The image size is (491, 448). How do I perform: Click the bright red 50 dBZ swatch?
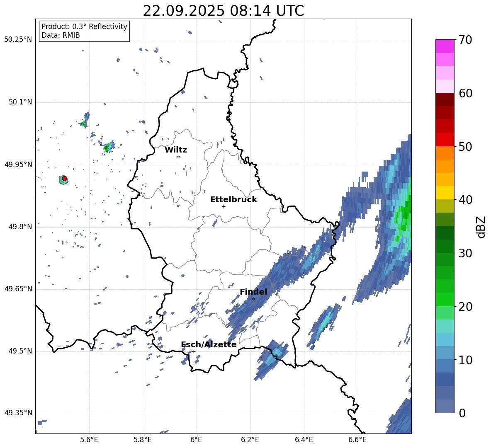tap(445, 140)
